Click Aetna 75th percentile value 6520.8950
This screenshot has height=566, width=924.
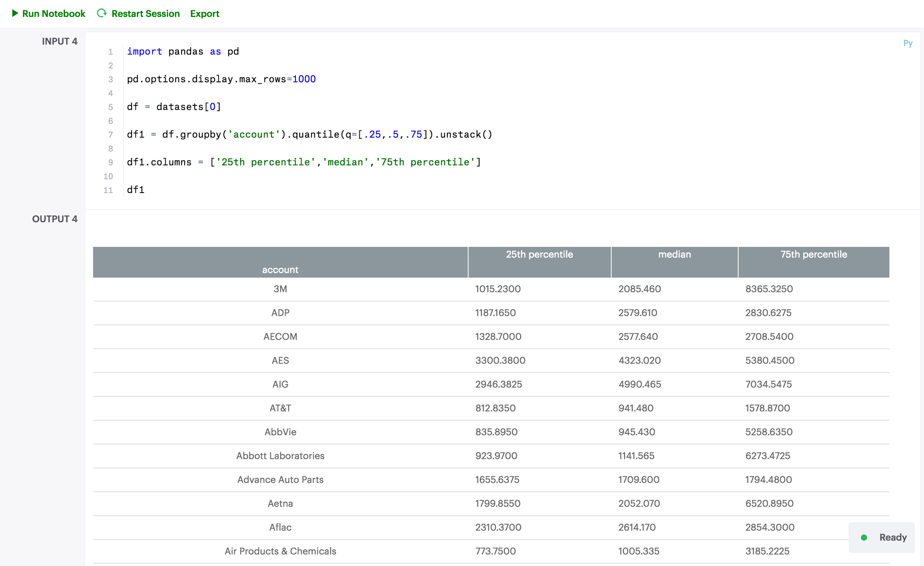pyautogui.click(x=769, y=503)
